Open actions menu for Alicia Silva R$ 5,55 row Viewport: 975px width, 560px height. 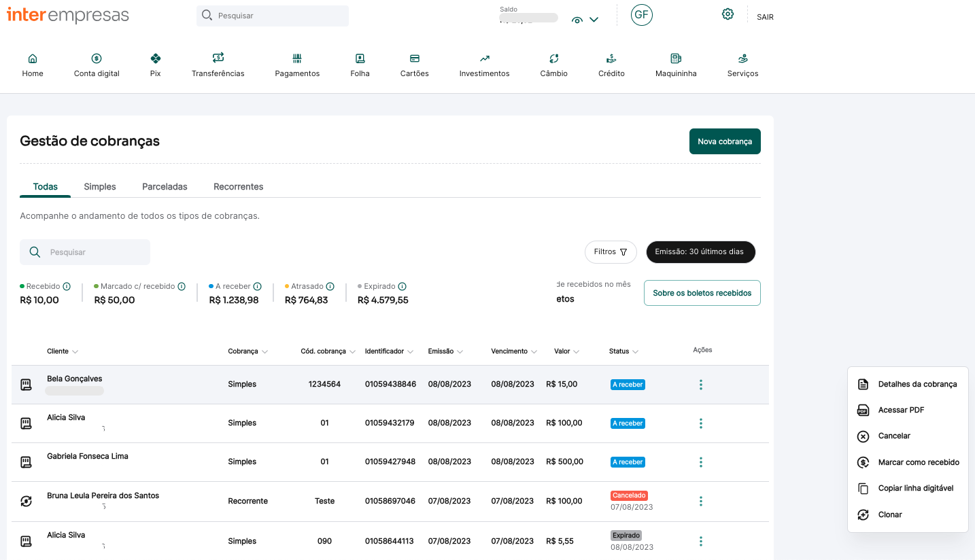(x=701, y=542)
